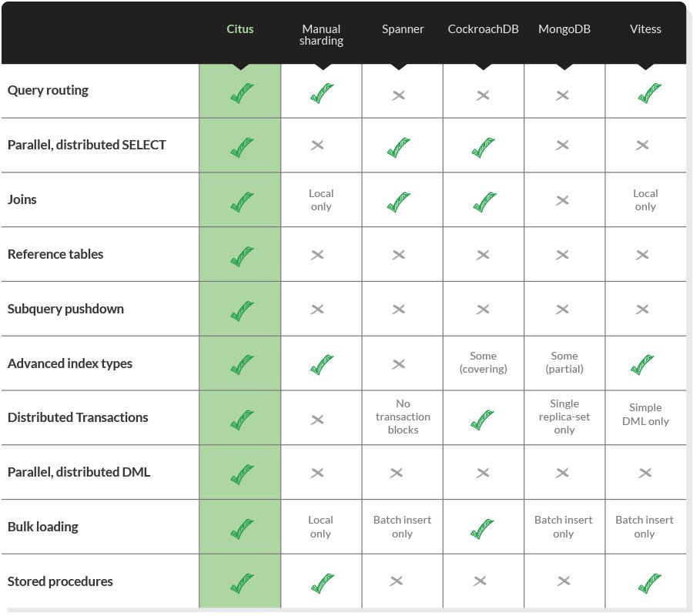Click the Parallel, distributed DML row label

[79, 472]
